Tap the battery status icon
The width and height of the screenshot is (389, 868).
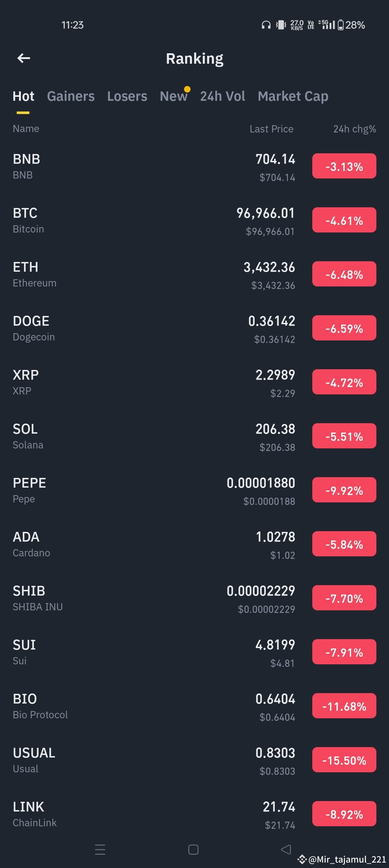tap(341, 25)
